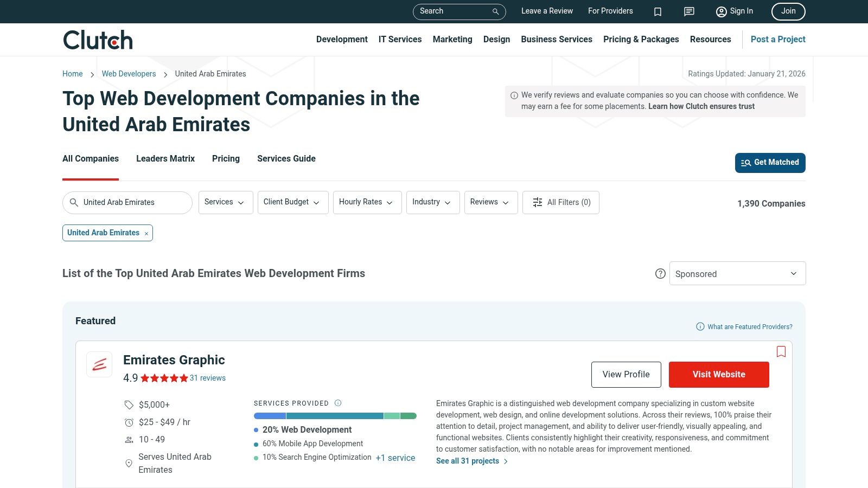Activate the search magnifier icon
Viewport: 868px width, 488px height.
[495, 11]
